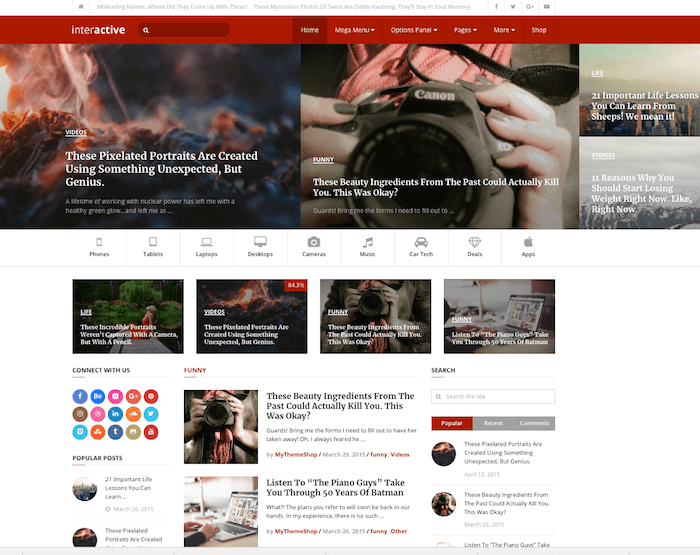Click the StumbleUpon circle icon
The height and width of the screenshot is (555, 700).
[x=98, y=432]
